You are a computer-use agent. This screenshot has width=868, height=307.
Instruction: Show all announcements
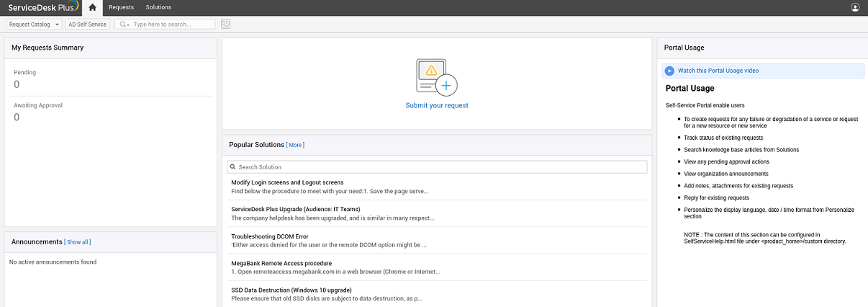pos(77,242)
